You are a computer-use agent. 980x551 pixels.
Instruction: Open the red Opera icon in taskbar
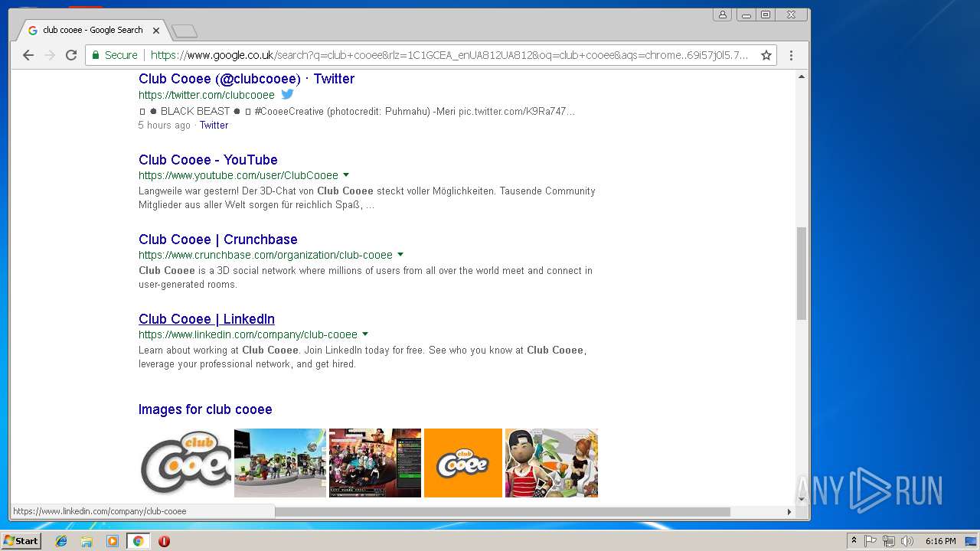(x=164, y=541)
